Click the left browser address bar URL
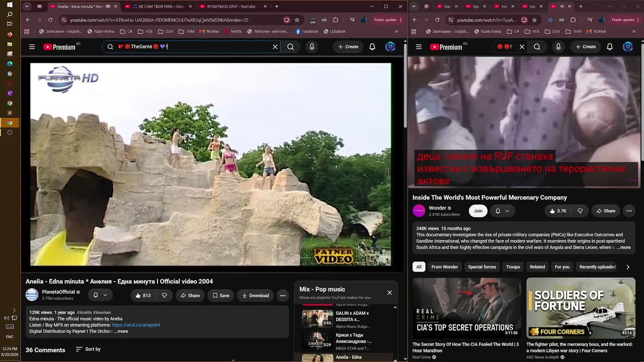 159,20
